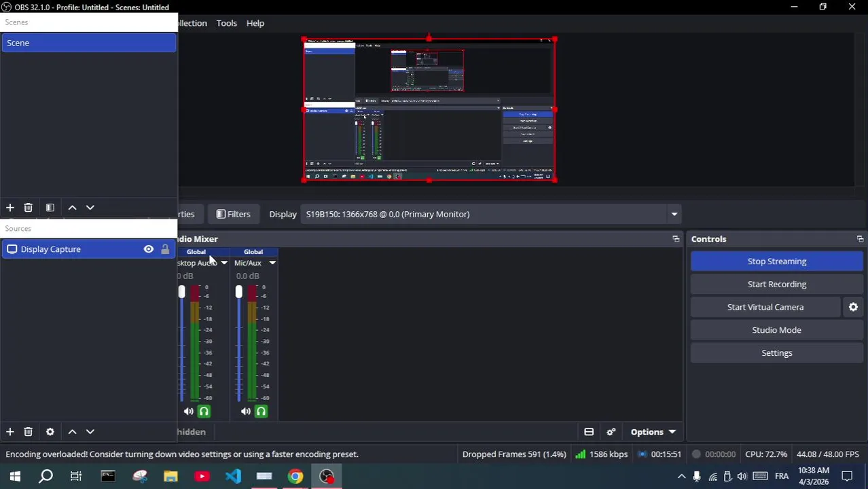868x489 pixels.
Task: Mute Mic/Aux speaker icon
Action: [245, 412]
